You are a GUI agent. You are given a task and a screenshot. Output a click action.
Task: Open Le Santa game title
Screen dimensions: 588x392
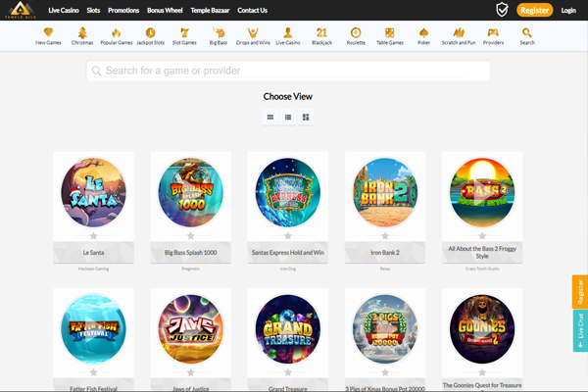pos(93,253)
